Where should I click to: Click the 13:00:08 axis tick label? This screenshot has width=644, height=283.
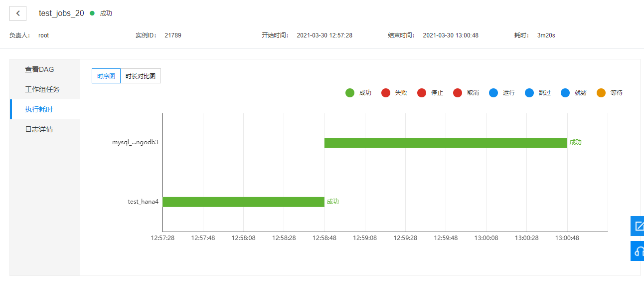486,238
